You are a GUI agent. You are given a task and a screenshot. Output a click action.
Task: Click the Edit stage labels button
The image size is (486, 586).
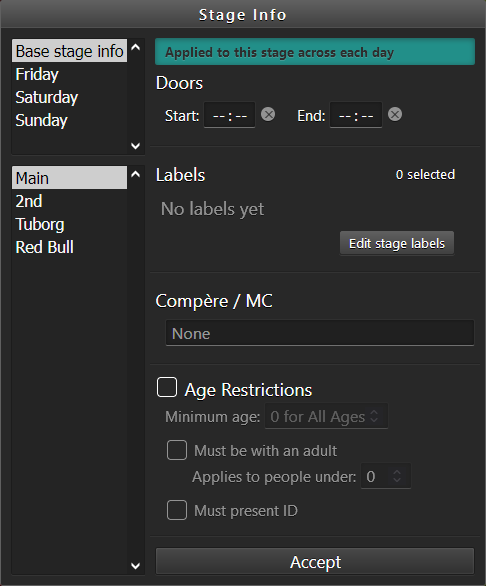397,243
